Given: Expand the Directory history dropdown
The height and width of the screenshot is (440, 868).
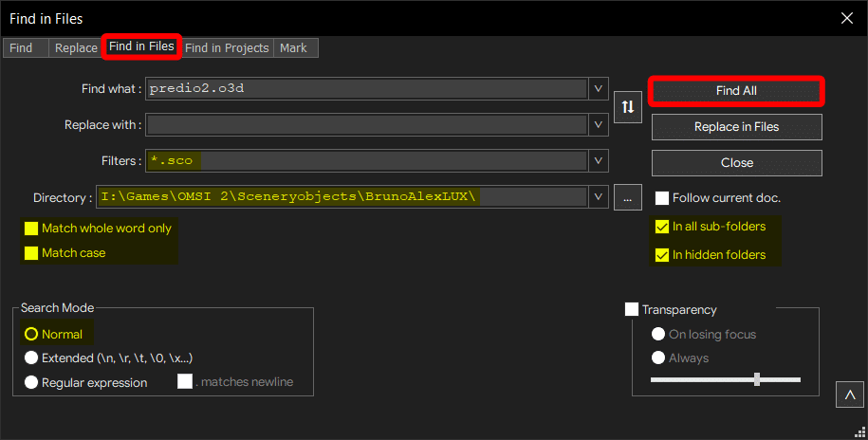Looking at the screenshot, I should click(x=599, y=197).
